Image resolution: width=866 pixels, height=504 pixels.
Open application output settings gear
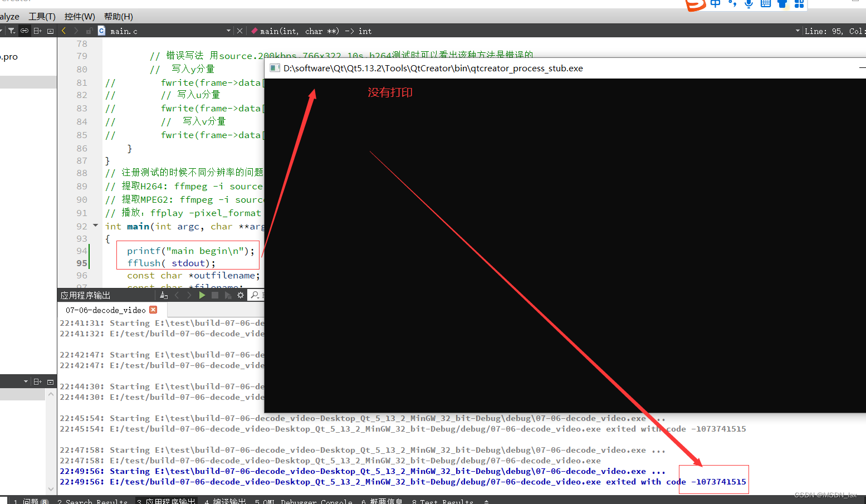coord(241,295)
